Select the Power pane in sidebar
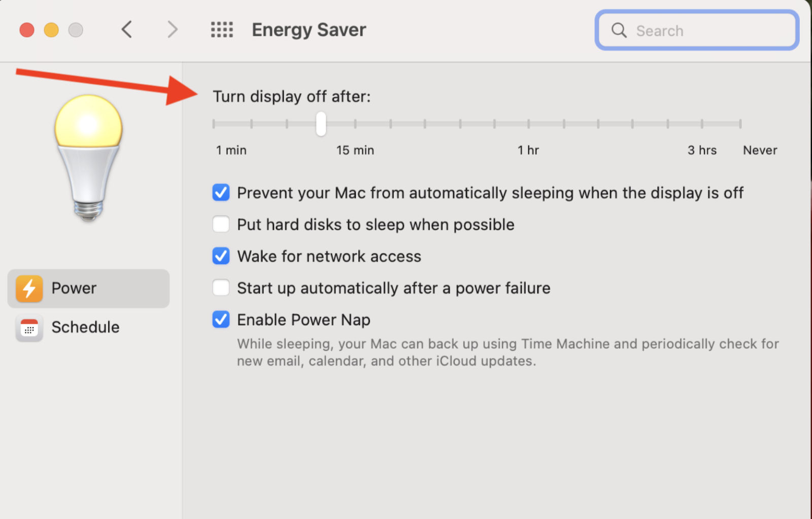 click(x=74, y=288)
